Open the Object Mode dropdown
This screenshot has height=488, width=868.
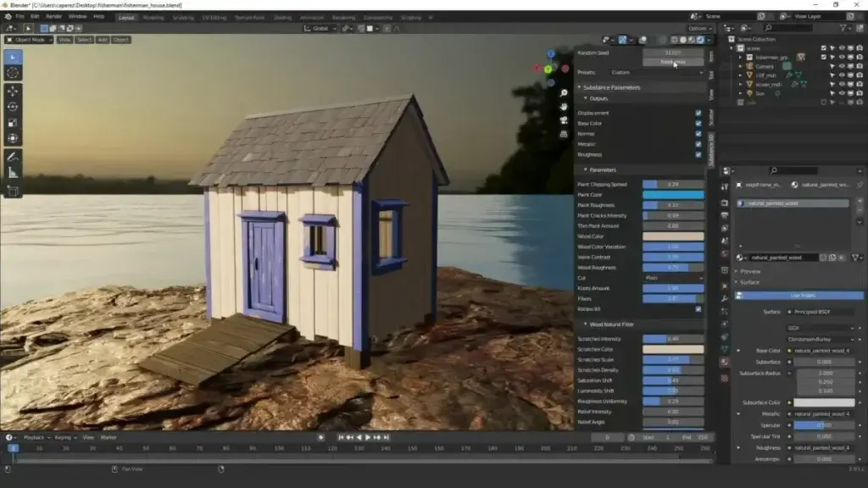pos(29,40)
